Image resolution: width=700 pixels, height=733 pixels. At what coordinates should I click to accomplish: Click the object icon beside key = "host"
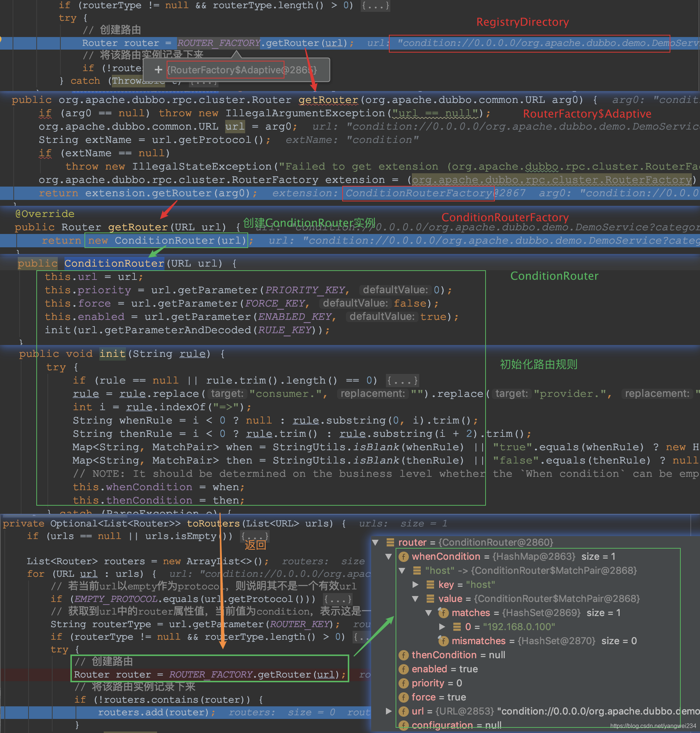tap(430, 585)
